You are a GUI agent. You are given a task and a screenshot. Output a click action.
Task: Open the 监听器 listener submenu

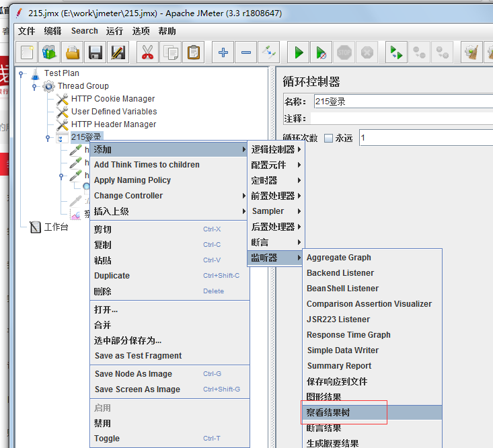coord(276,258)
